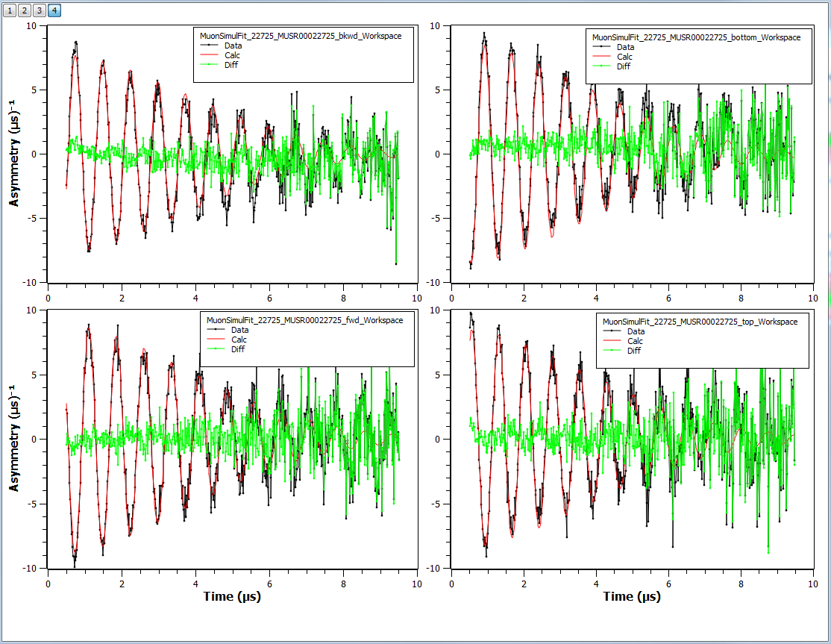Click green Diff line marker in bkwd legend
This screenshot has width=831, height=644.
tap(208, 65)
